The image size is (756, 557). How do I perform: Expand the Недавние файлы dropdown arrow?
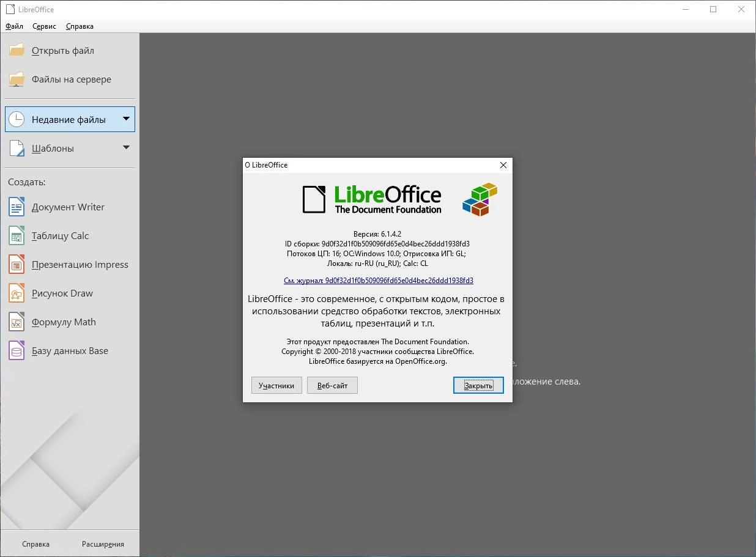(126, 119)
